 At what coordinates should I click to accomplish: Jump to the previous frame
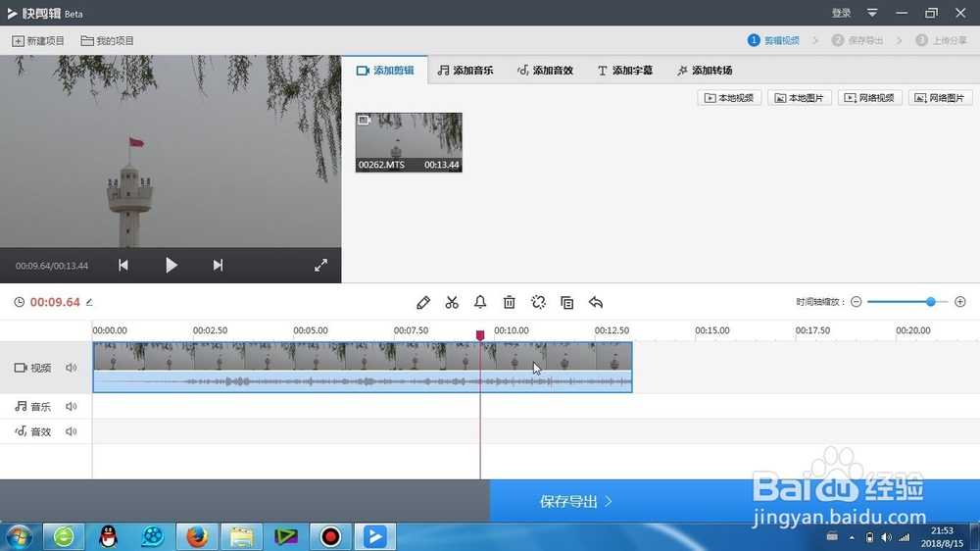(x=123, y=265)
